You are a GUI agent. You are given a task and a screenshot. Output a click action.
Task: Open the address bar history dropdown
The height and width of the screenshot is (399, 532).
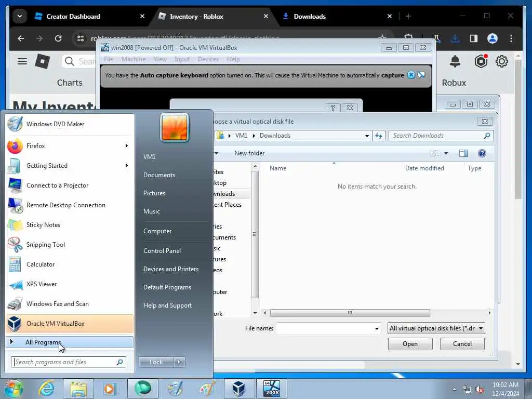click(x=367, y=136)
